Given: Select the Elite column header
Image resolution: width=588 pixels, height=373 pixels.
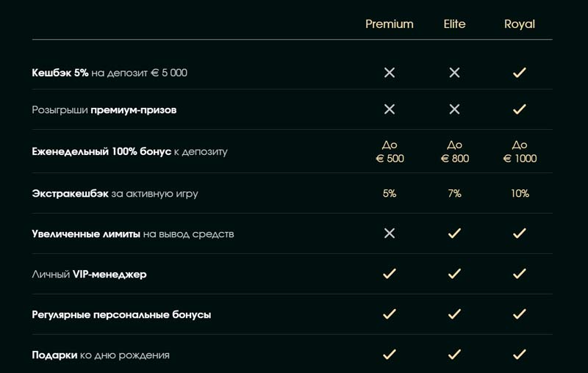Looking at the screenshot, I should pos(454,24).
